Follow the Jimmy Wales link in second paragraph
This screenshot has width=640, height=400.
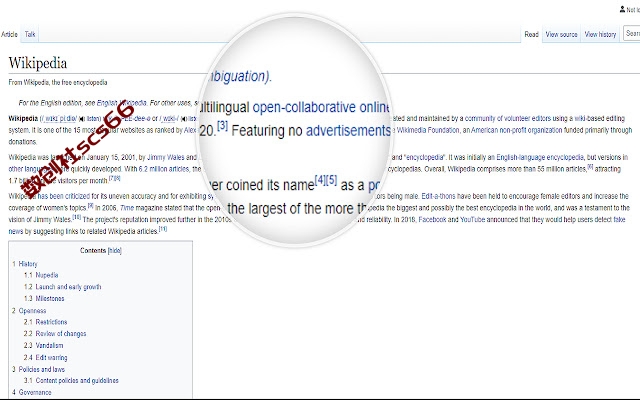166,157
